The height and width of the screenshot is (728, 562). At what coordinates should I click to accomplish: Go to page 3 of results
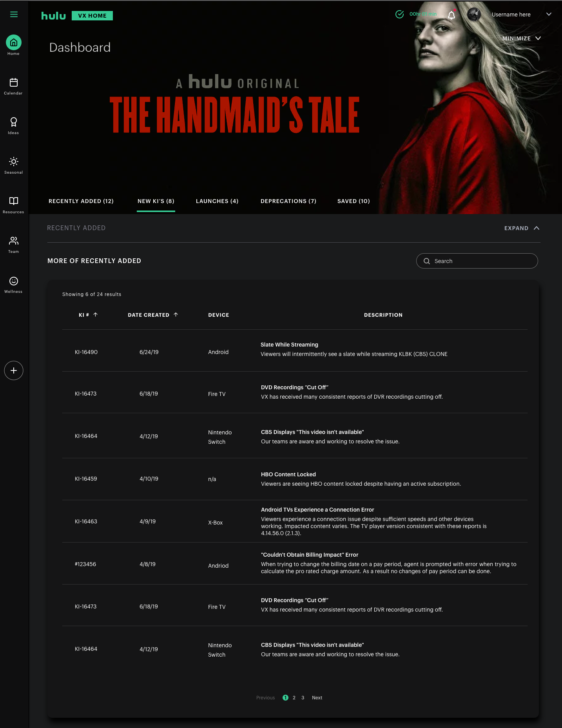coord(303,698)
